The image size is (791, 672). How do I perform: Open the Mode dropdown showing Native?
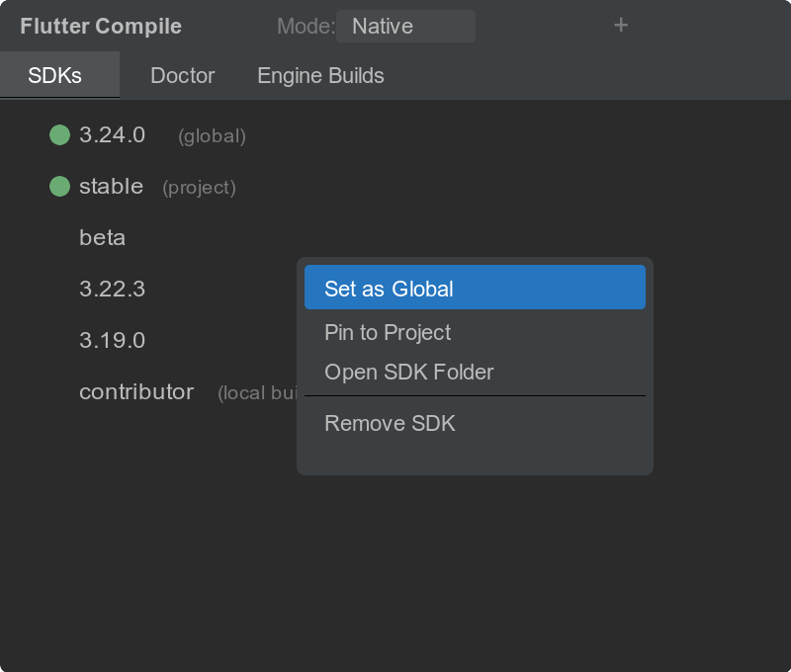pyautogui.click(x=405, y=26)
